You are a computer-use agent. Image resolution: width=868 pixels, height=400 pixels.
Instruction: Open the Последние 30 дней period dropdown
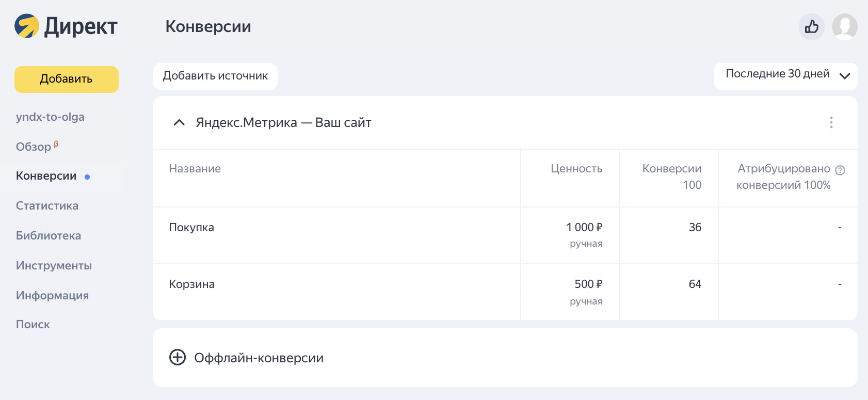pos(785,75)
